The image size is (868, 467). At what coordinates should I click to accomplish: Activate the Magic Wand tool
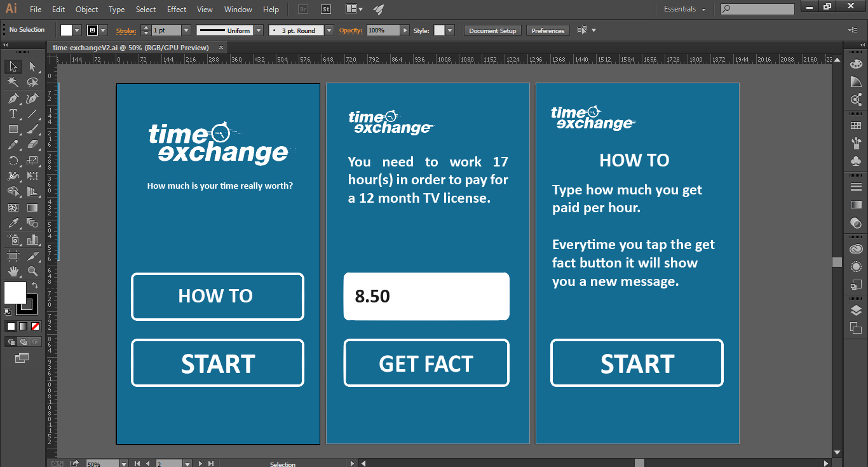tap(13, 83)
